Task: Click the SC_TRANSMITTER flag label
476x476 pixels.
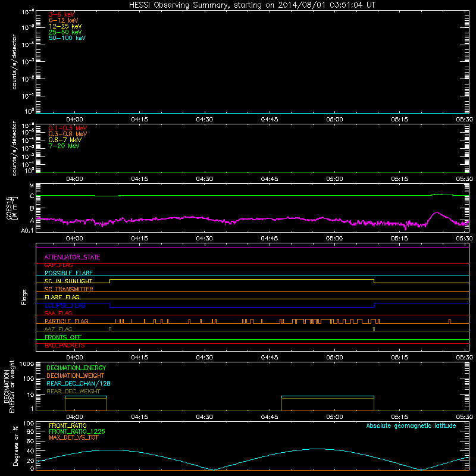Action: (68, 289)
